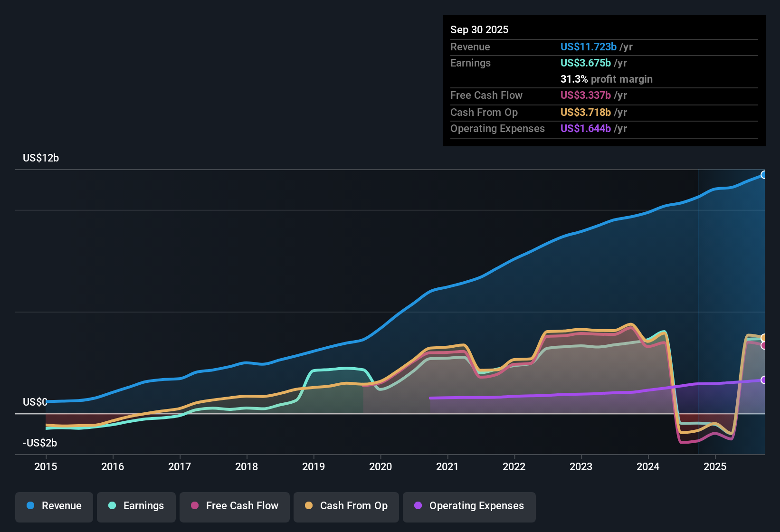Select the Revenue endpoint marker on the chart
This screenshot has height=532, width=780.
764,175
